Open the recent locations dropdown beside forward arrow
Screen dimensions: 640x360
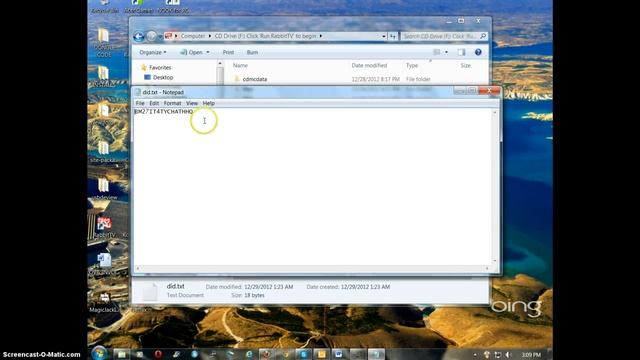(x=160, y=36)
